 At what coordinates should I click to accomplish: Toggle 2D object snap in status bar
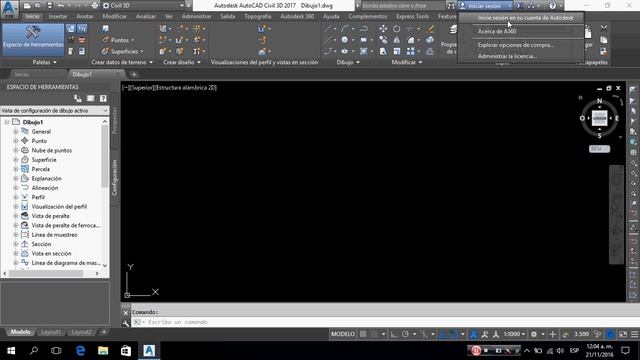point(453,334)
